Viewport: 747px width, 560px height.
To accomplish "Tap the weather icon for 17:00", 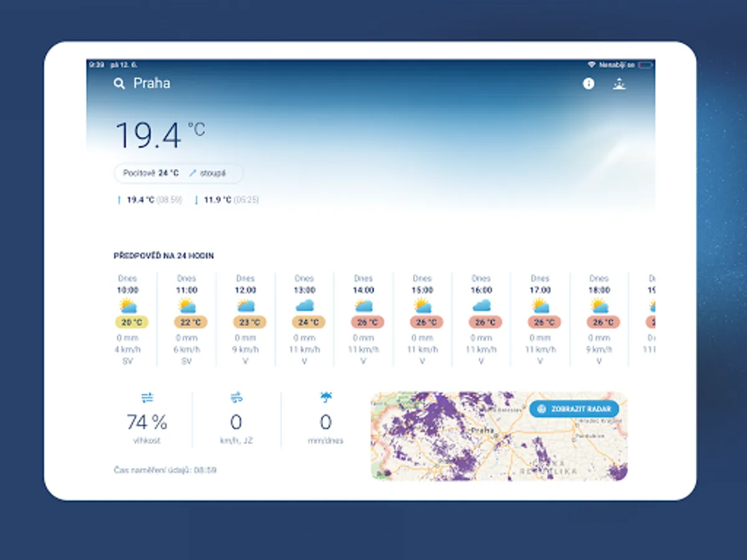I will 540,306.
